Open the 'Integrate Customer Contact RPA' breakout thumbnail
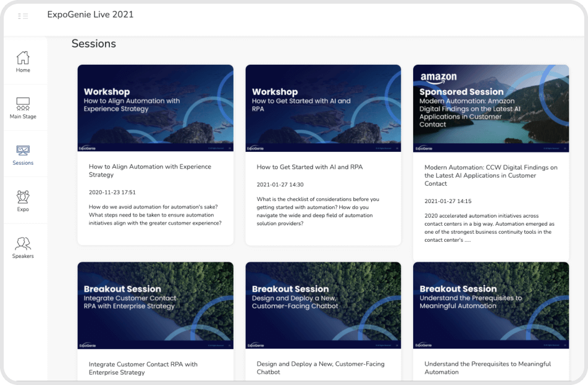The height and width of the screenshot is (385, 588). point(155,305)
